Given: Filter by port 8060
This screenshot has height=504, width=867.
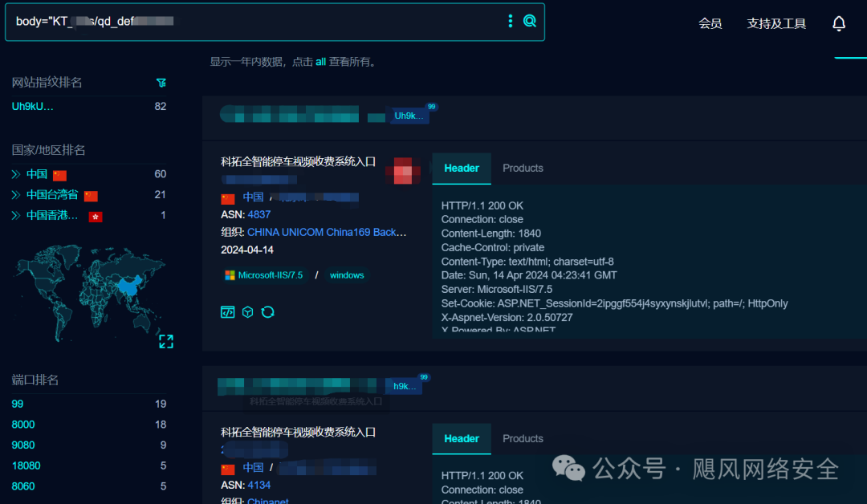Looking at the screenshot, I should pos(23,486).
